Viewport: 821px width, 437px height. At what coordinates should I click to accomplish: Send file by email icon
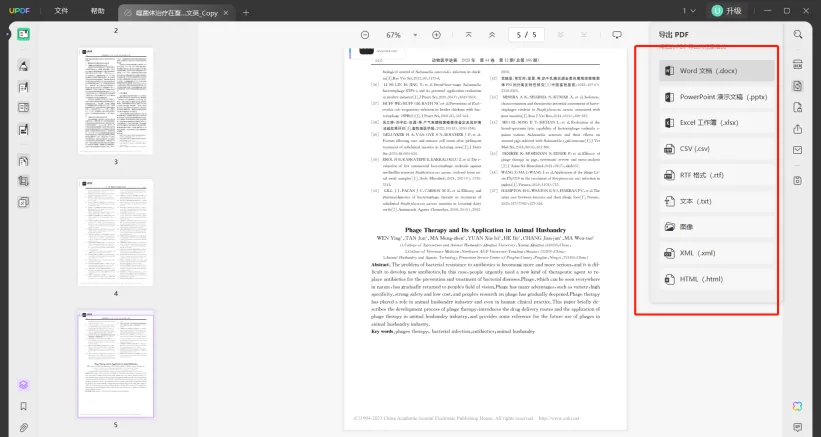[797, 150]
